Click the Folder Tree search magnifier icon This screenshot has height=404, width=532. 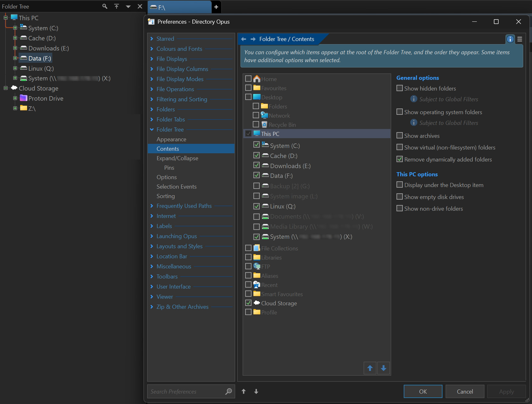[105, 6]
